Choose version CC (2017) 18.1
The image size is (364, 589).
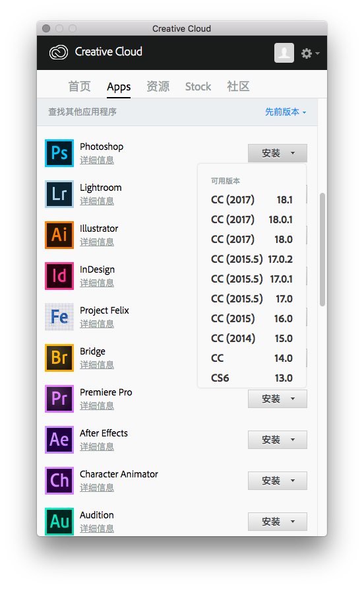click(252, 200)
